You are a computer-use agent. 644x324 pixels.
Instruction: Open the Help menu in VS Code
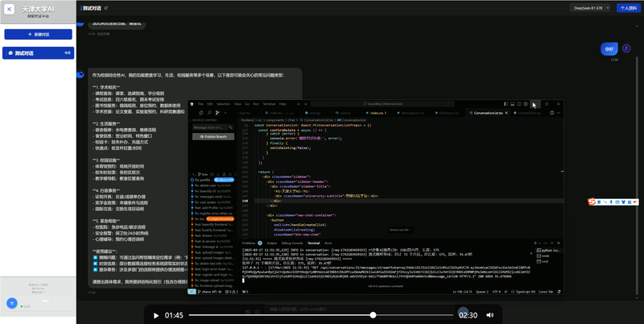(283, 104)
